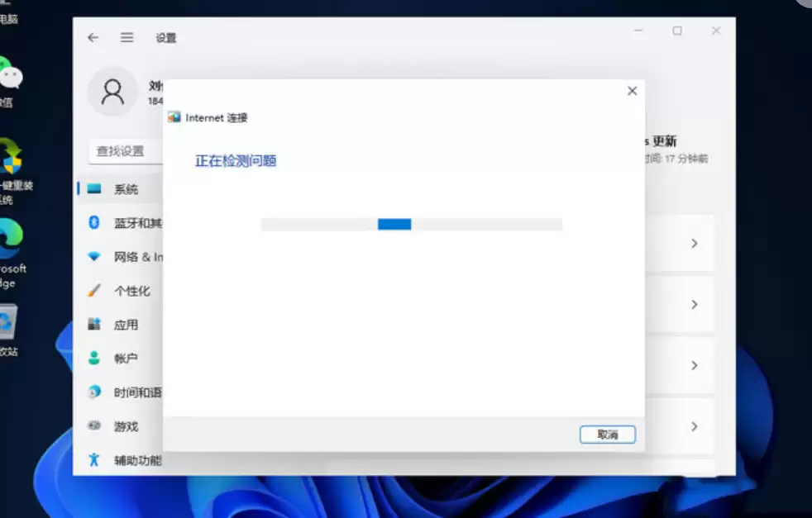Open the 应用 settings section
This screenshot has width=812, height=518.
pos(124,325)
